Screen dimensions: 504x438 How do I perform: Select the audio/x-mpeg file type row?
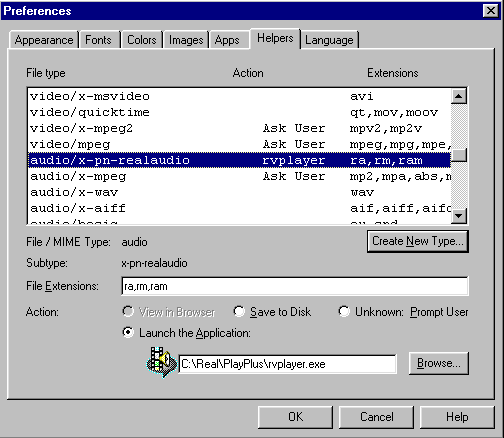239,176
